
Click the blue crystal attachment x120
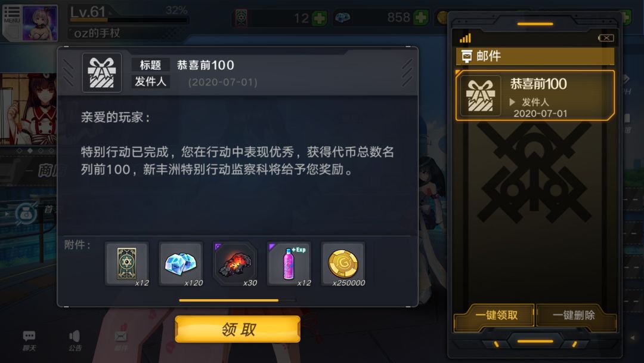(181, 263)
